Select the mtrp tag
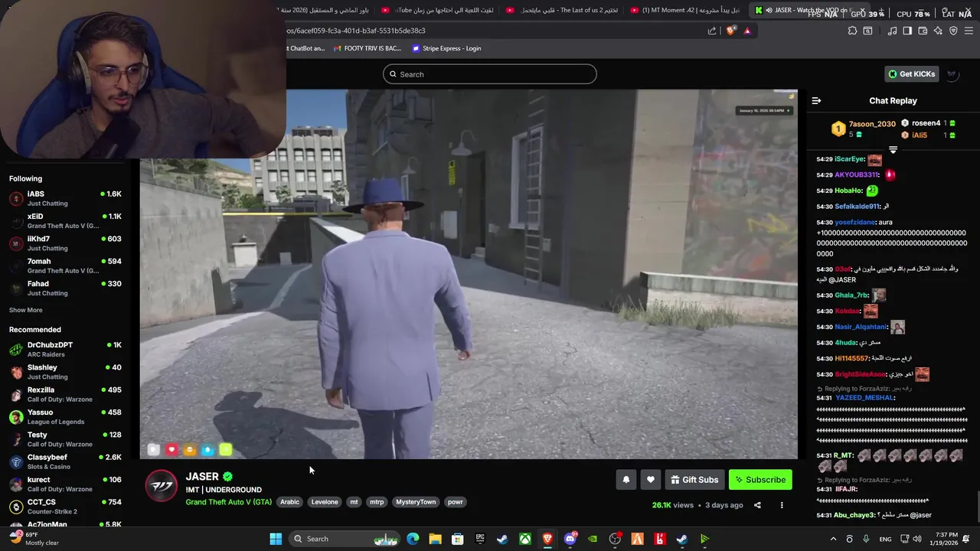Viewport: 980px width, 551px height. tap(377, 502)
